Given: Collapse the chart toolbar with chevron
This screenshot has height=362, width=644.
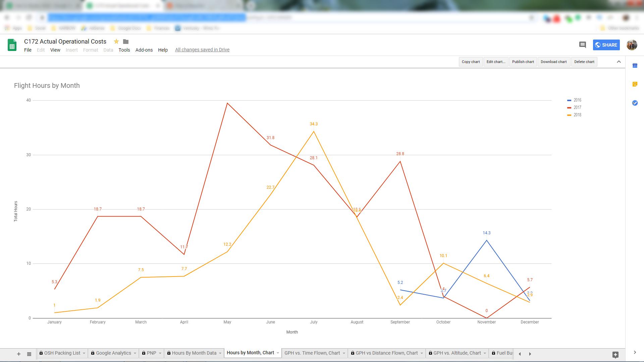Looking at the screenshot, I should (x=619, y=62).
